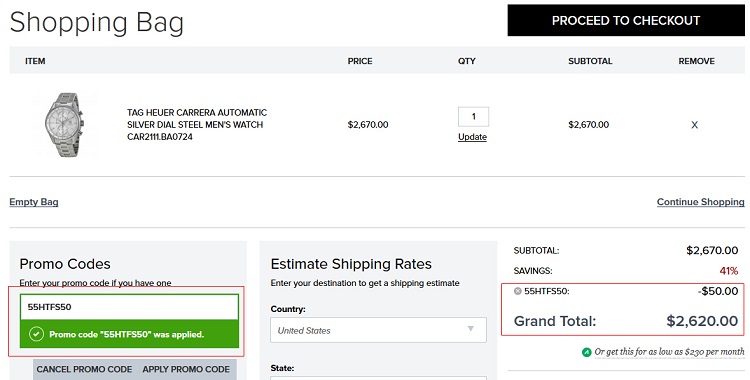Image resolution: width=750 pixels, height=380 pixels.
Task: Click the Shopping Bag heading
Action: pyautogui.click(x=97, y=22)
